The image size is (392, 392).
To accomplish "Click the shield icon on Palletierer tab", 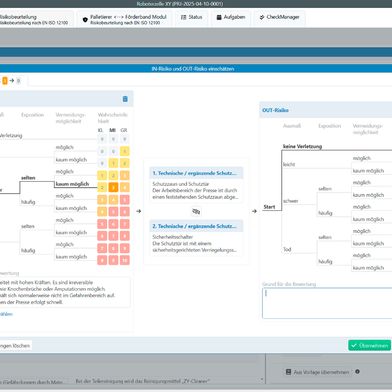I will click(x=85, y=20).
